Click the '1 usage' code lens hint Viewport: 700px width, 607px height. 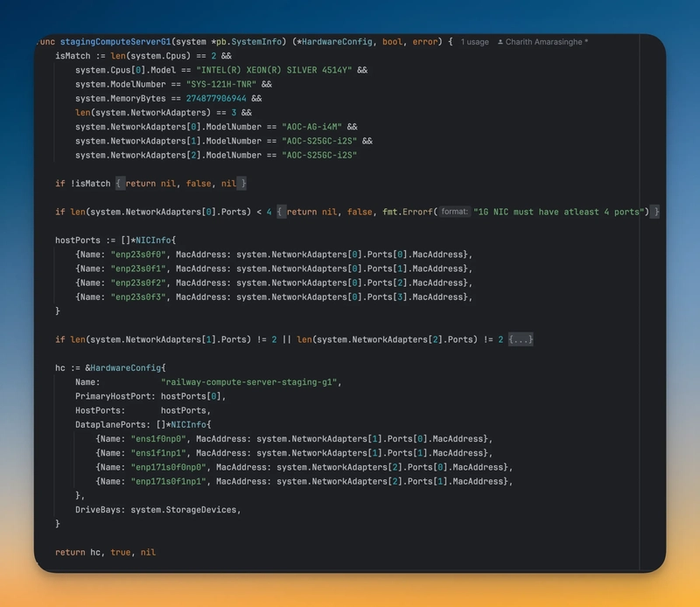[x=474, y=42]
